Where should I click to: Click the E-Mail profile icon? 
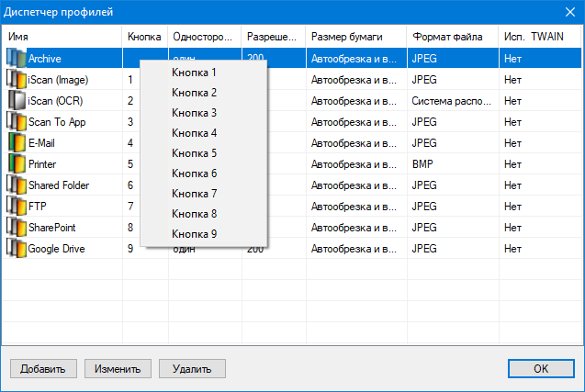17,142
